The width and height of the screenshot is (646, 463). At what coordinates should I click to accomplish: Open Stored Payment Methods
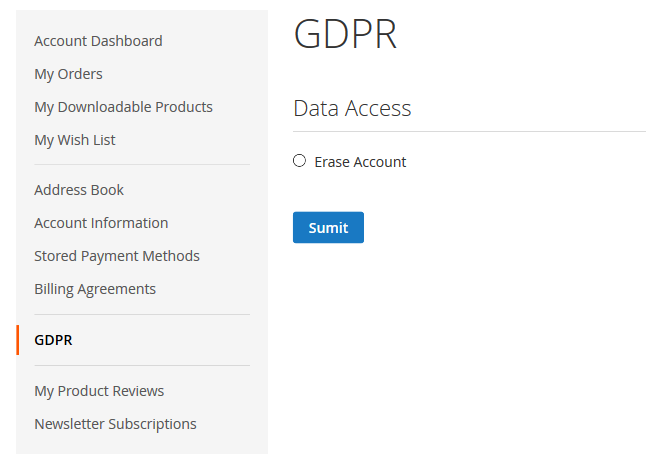(x=117, y=256)
